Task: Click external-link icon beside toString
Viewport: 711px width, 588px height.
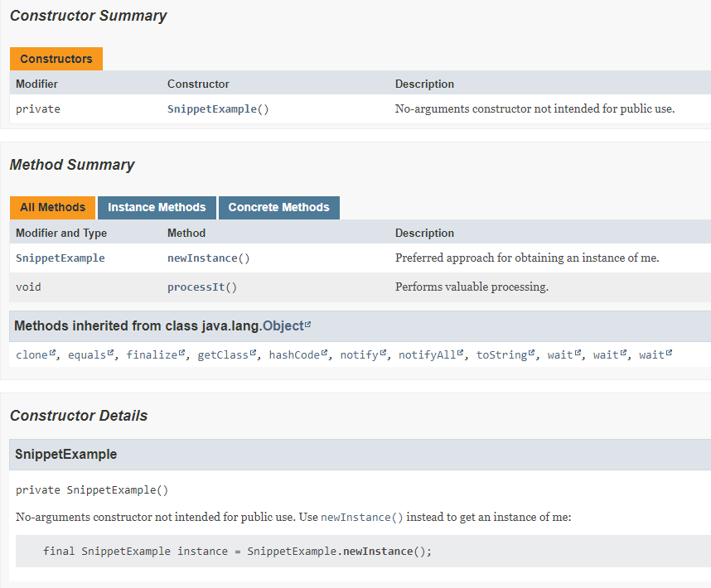Action: pyautogui.click(x=532, y=354)
